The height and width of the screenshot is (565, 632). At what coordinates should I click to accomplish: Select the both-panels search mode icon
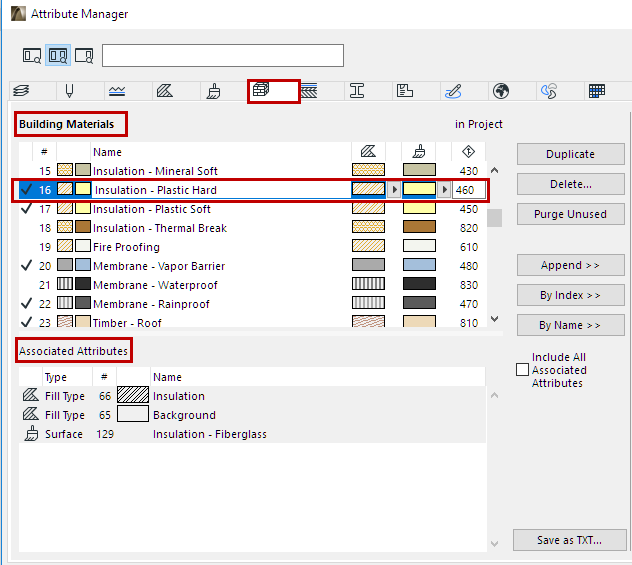[58, 55]
